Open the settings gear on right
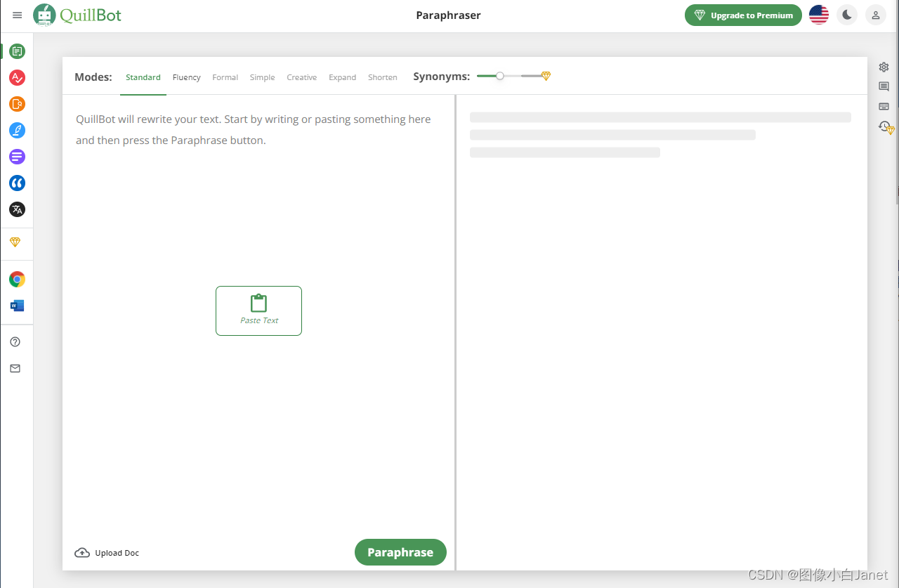899x588 pixels. (884, 67)
